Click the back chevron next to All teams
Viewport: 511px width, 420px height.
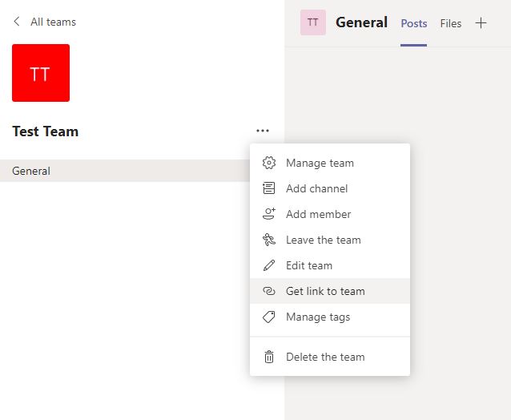tap(17, 22)
